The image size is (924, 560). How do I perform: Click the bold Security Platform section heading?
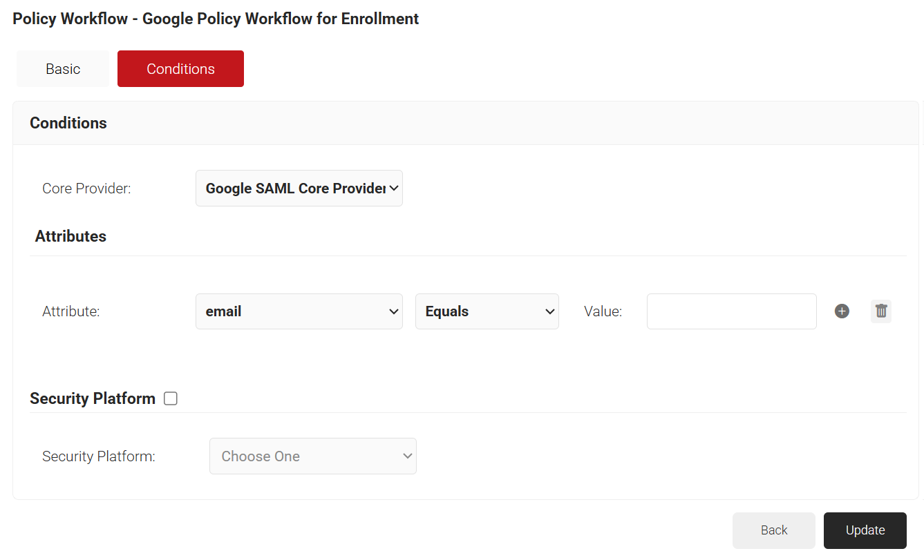click(x=93, y=398)
